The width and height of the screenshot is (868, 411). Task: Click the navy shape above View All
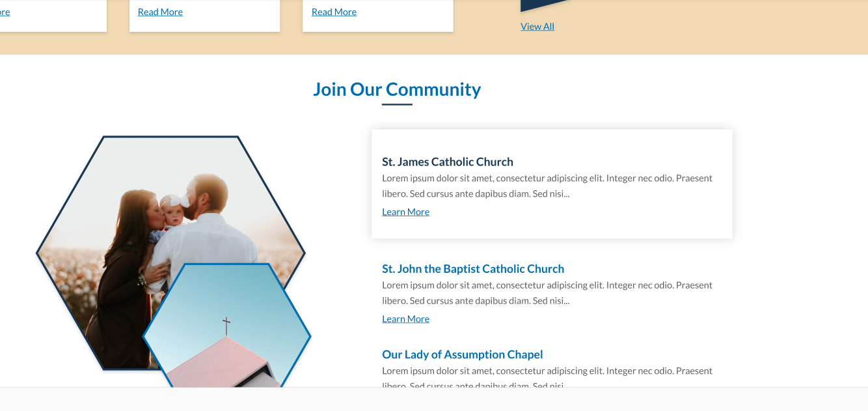(x=543, y=5)
